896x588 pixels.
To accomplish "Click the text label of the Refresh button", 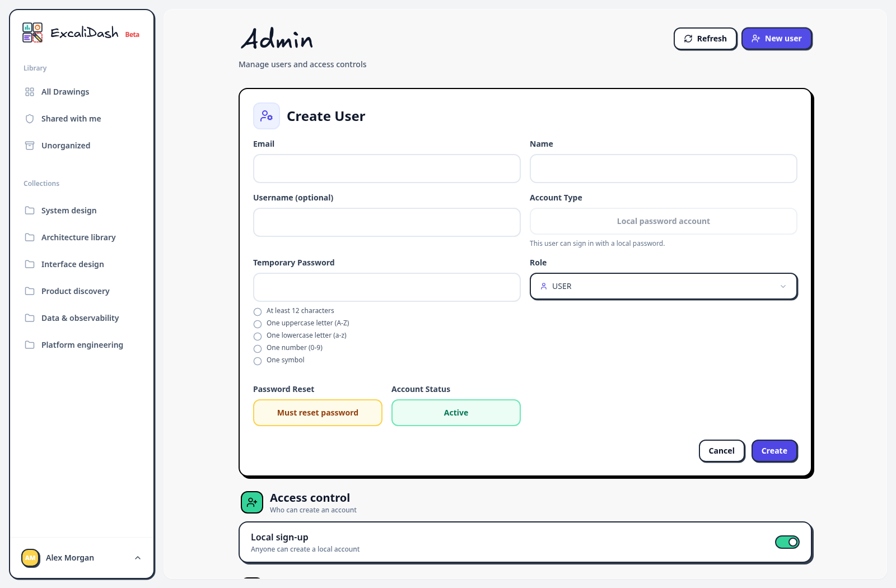I will point(712,39).
